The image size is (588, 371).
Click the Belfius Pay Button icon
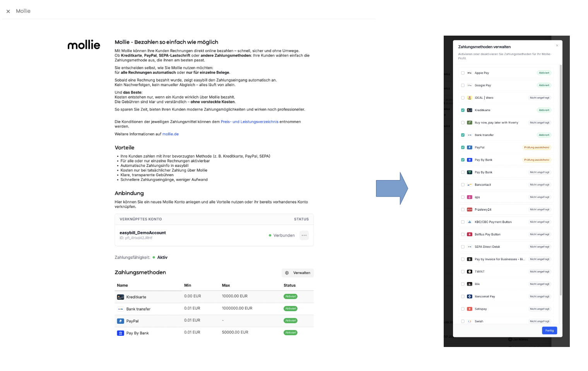click(x=469, y=234)
